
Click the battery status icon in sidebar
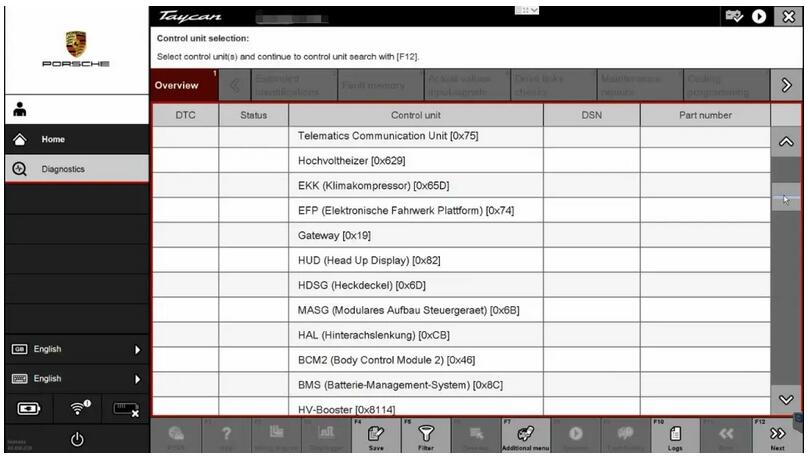pos(28,409)
